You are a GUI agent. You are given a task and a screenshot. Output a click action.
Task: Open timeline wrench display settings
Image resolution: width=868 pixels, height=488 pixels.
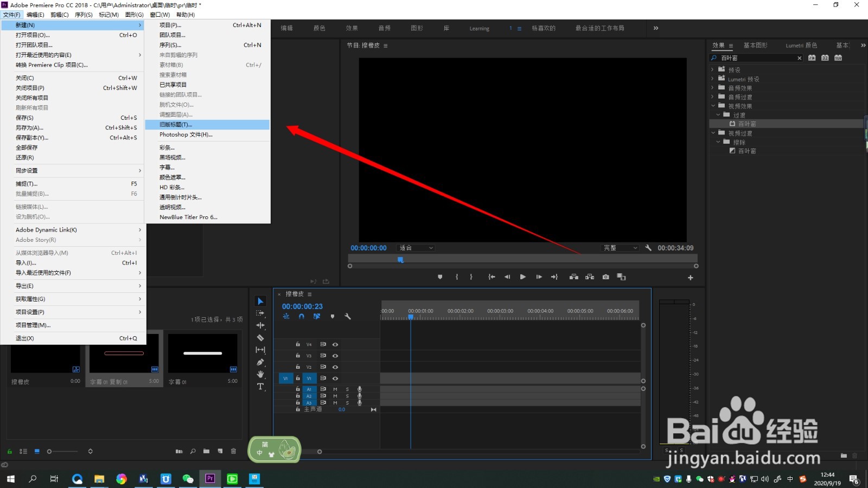[348, 317]
